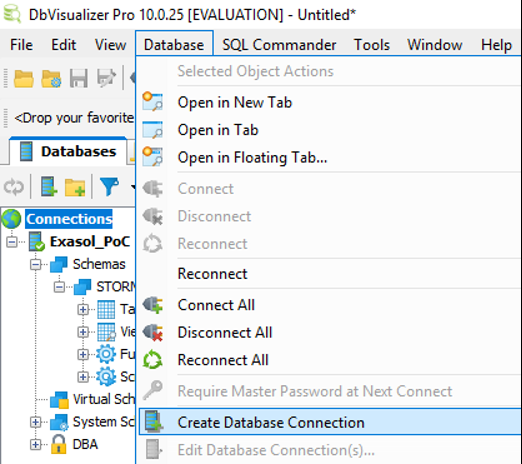Click the create database connection server icon
The image size is (522, 464).
coord(49,187)
